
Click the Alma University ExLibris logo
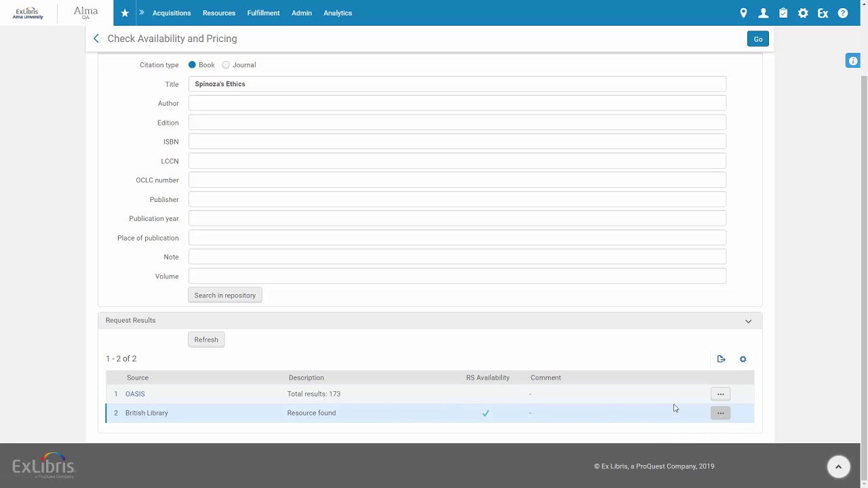pyautogui.click(x=28, y=13)
